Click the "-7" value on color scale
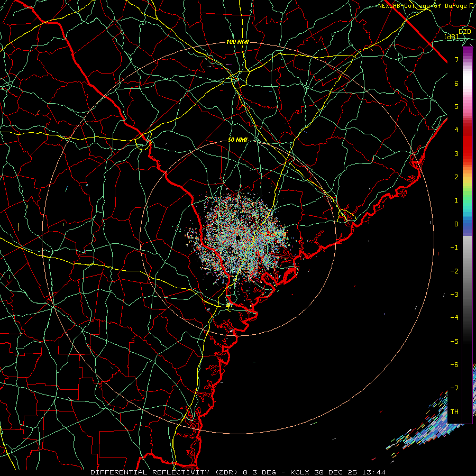Viewport: 476px width, 476px height. pos(454,388)
